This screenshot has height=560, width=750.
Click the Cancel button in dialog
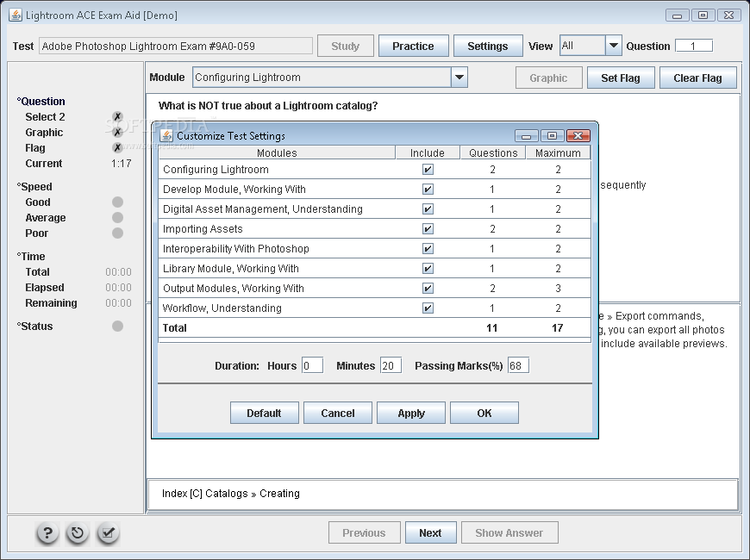click(338, 413)
